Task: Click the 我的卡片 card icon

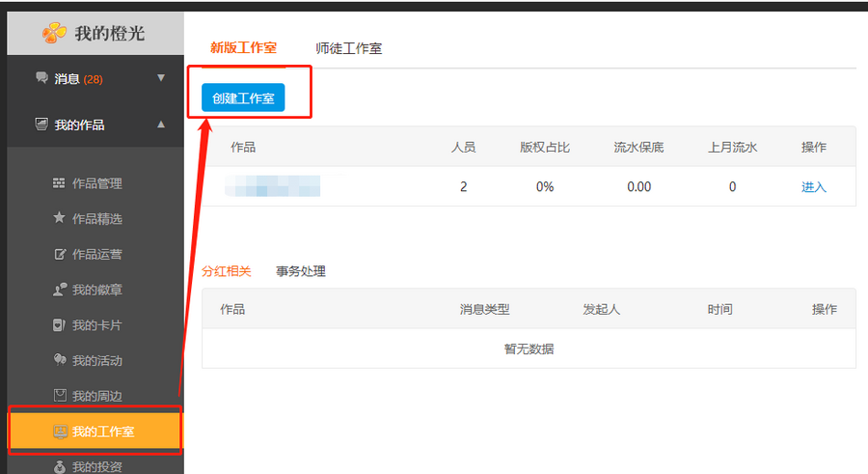Action: click(59, 325)
